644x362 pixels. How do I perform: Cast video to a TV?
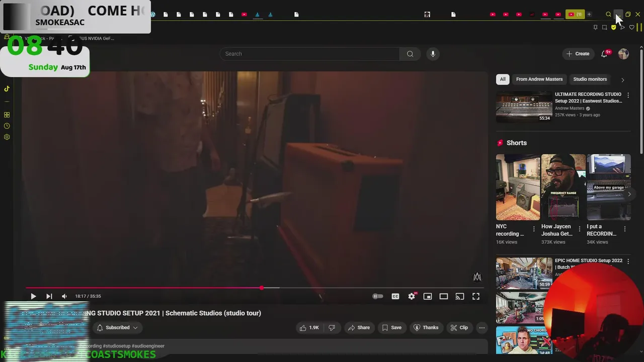click(460, 296)
